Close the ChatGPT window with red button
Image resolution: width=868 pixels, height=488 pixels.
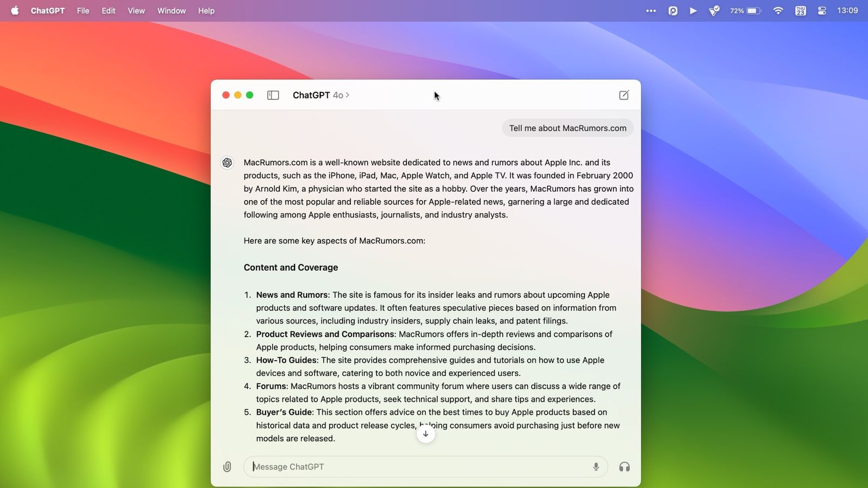click(x=226, y=95)
